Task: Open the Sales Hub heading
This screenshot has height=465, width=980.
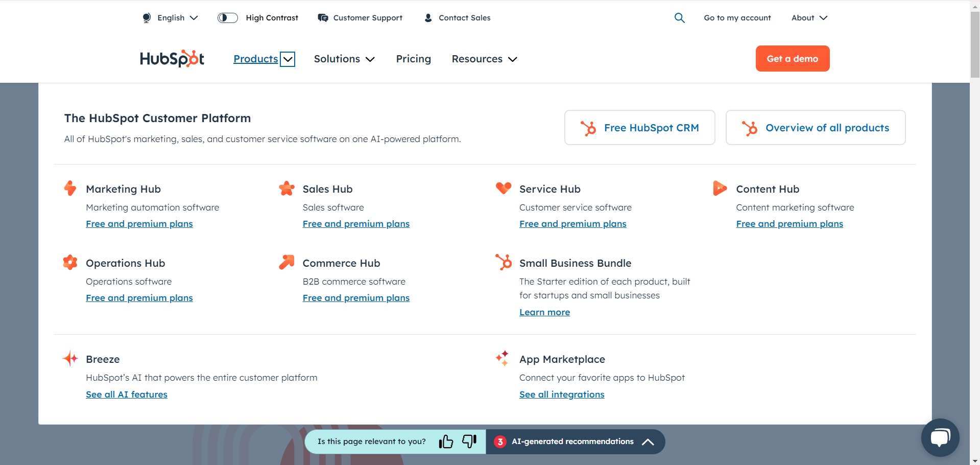Action: coord(327,189)
